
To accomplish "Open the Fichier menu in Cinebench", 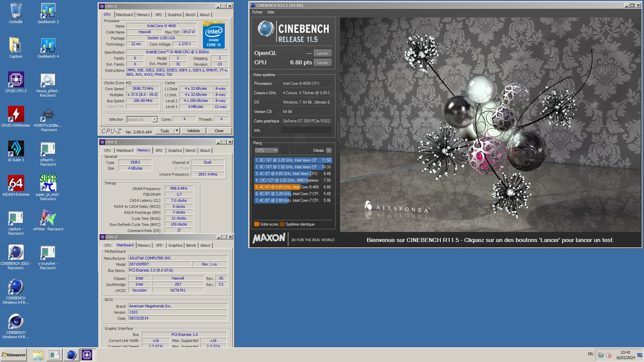I will click(257, 12).
